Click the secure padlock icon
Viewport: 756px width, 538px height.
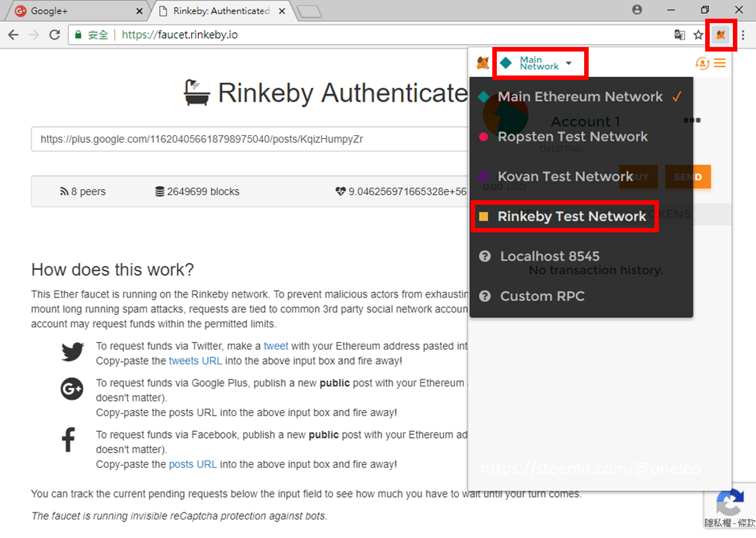point(78,34)
